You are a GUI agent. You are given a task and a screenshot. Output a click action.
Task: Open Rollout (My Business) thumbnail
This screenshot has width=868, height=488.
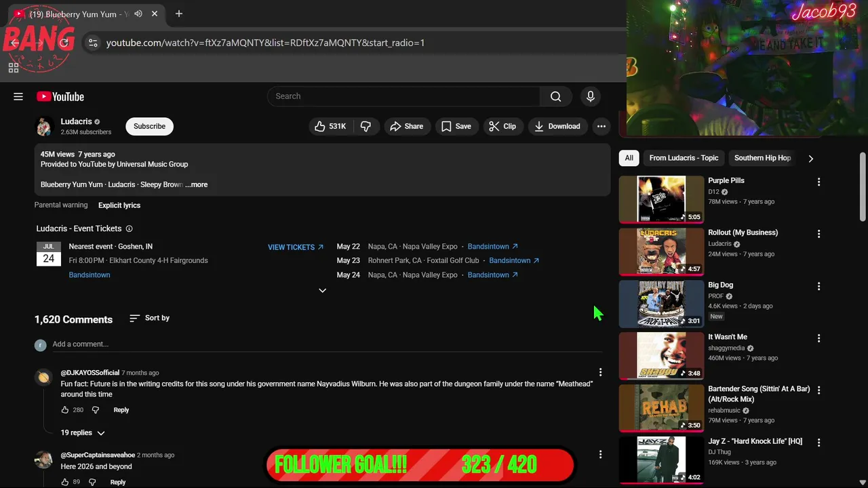(x=662, y=251)
